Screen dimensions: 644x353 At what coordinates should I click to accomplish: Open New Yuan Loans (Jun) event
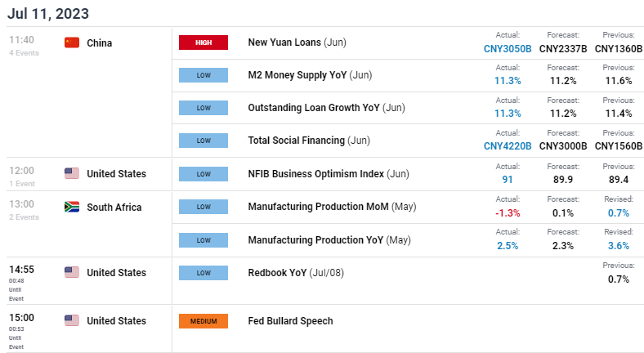tap(297, 42)
